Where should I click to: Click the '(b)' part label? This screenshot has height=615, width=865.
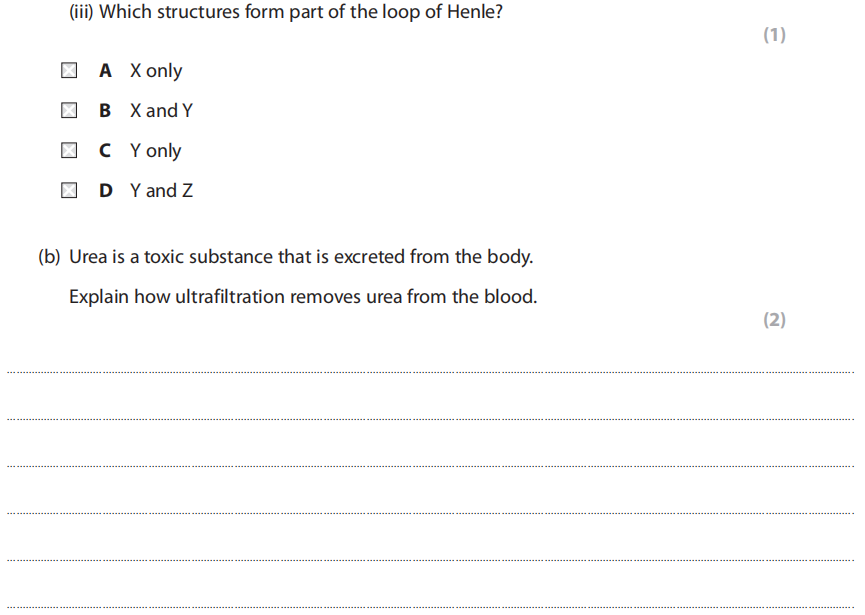point(49,257)
